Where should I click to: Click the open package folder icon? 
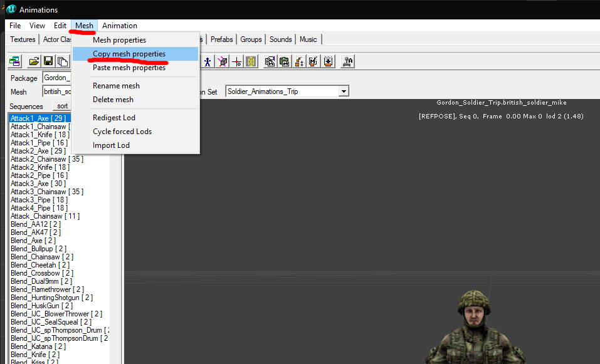click(x=34, y=61)
